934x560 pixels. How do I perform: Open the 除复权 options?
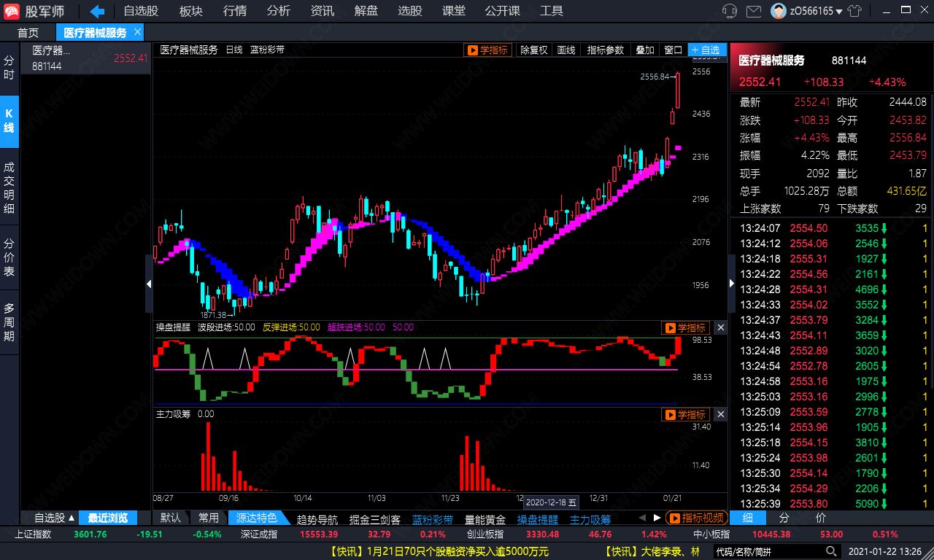(x=534, y=50)
